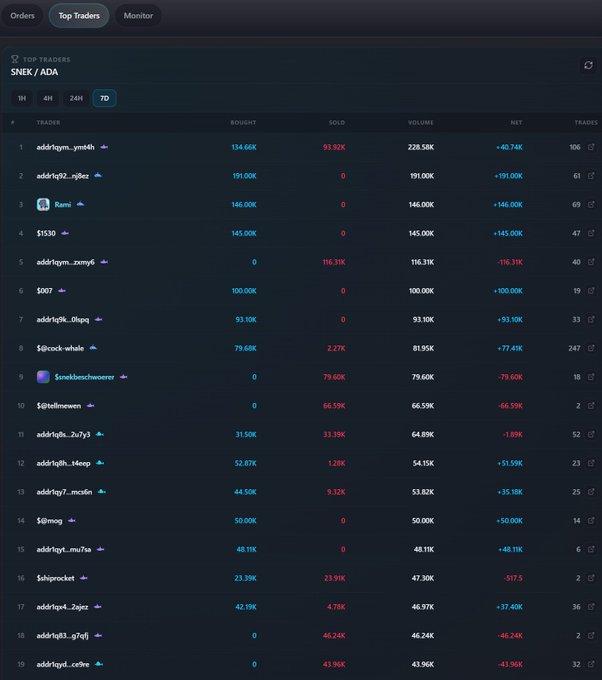This screenshot has width=602, height=680.
Task: Select the 7D timeframe
Action: click(105, 98)
